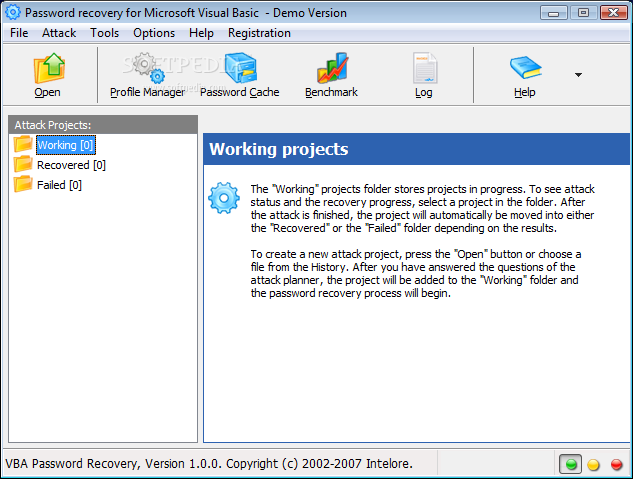Minimize the Password recovery window

pos(553,13)
